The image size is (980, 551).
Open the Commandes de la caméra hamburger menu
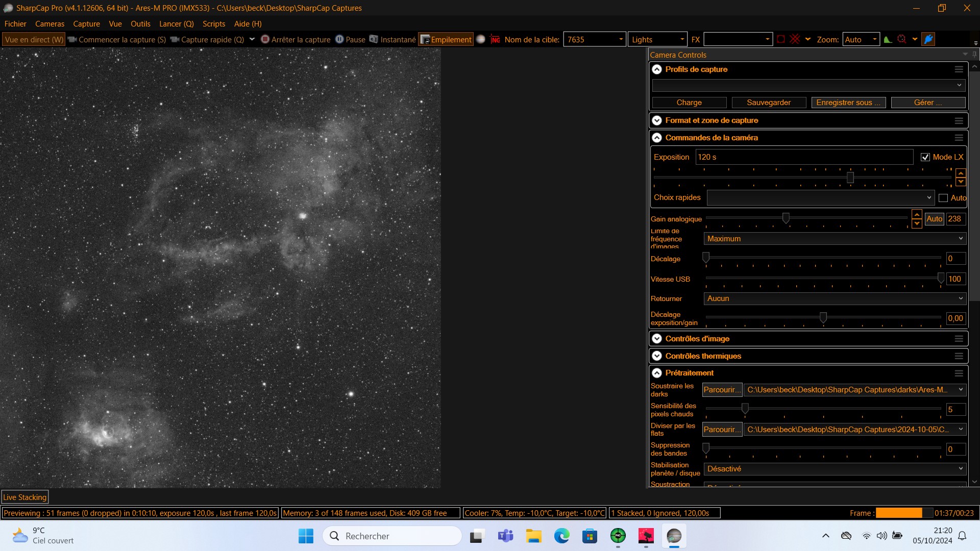(x=959, y=138)
